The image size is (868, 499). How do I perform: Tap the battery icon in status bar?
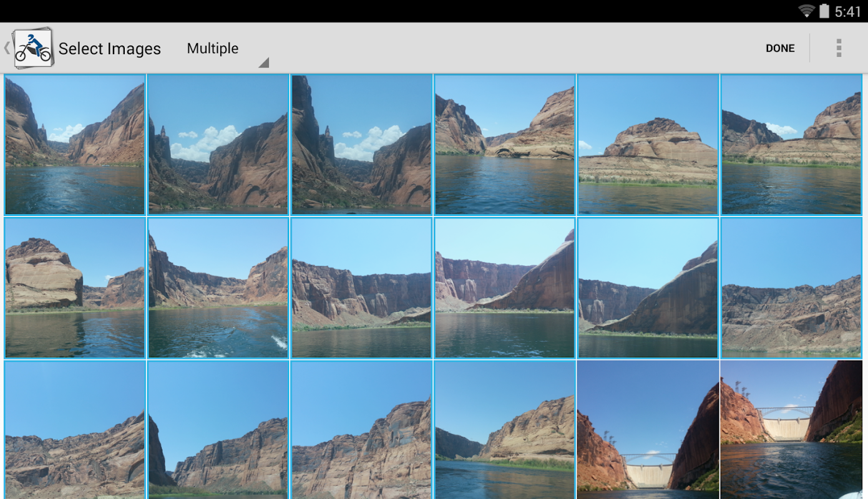click(824, 11)
